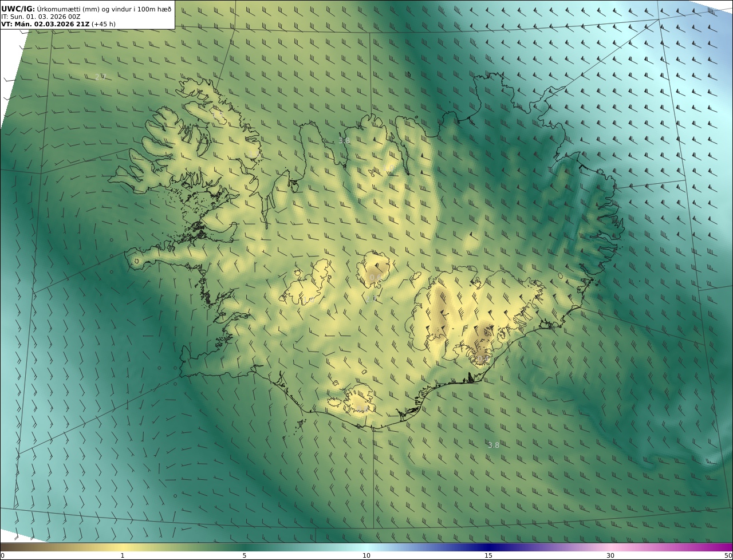This screenshot has height=560, width=733.
Task: Click the '2.7' value northwest of the Westfjords
Action: pos(101,77)
